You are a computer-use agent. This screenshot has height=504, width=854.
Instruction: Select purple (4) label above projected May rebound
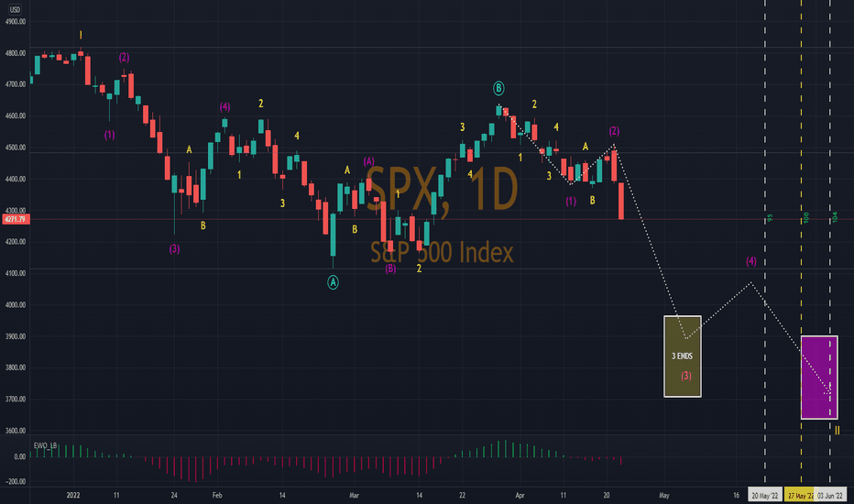click(751, 261)
